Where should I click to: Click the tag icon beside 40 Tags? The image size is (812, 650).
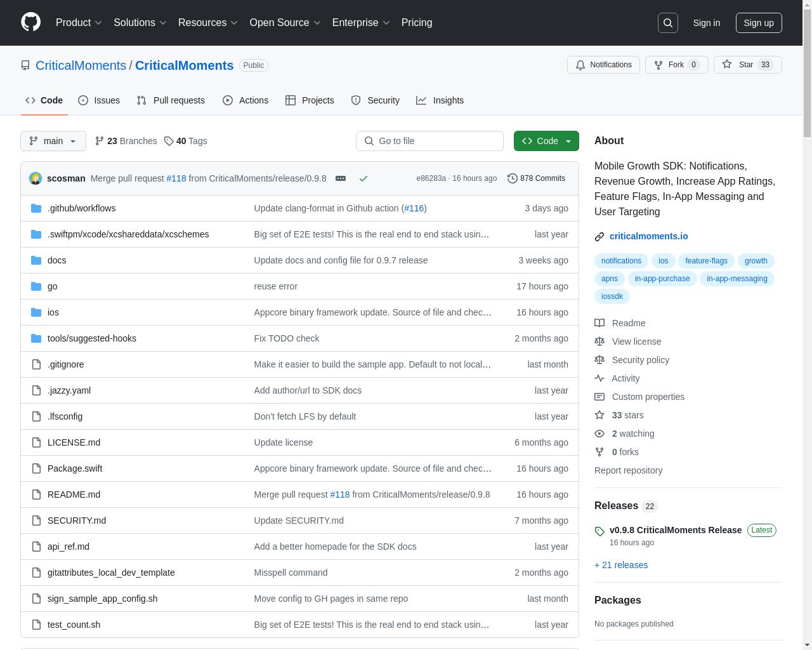coord(169,141)
